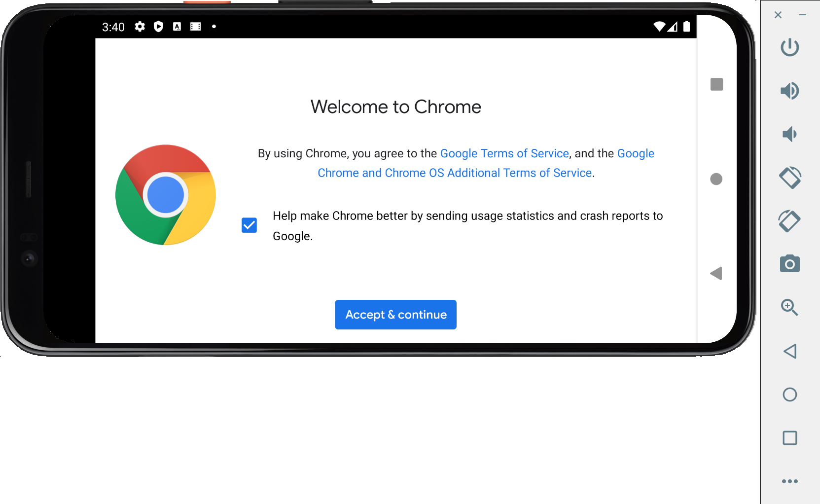The height and width of the screenshot is (504, 820).
Task: Open extended controls with the three dots
Action: tap(789, 481)
